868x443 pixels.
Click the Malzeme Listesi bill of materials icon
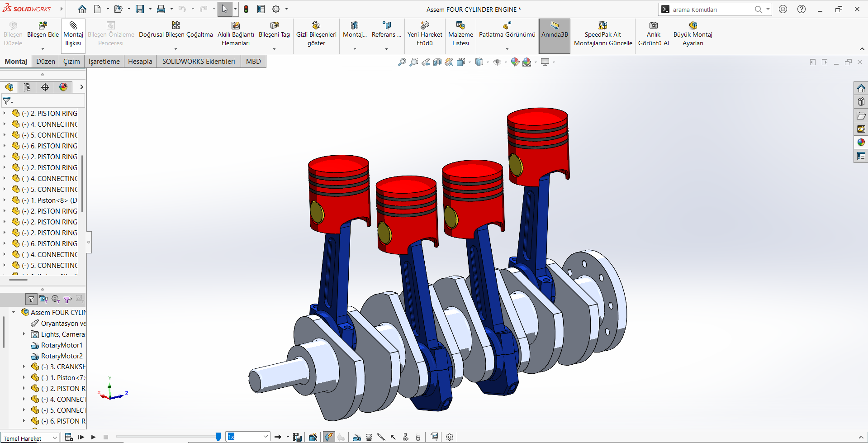460,26
